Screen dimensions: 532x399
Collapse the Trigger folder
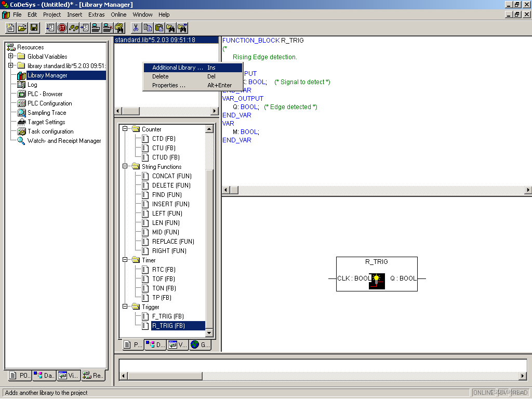point(125,307)
